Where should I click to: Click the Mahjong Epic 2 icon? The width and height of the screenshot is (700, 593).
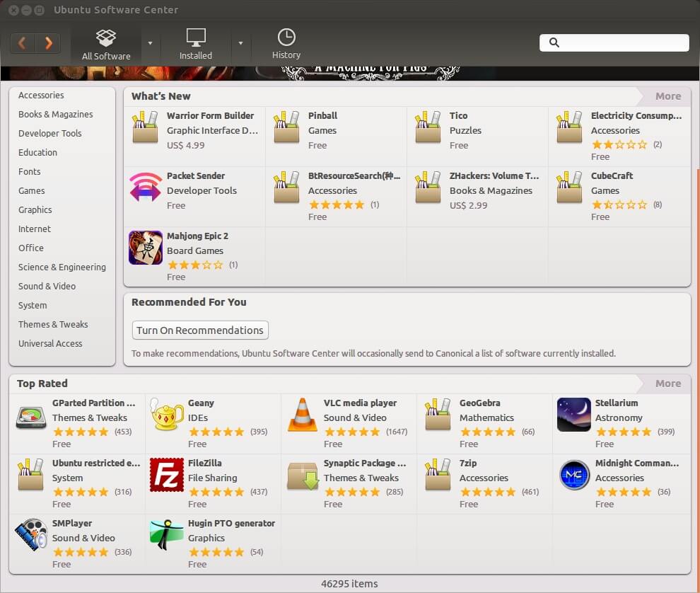point(145,248)
